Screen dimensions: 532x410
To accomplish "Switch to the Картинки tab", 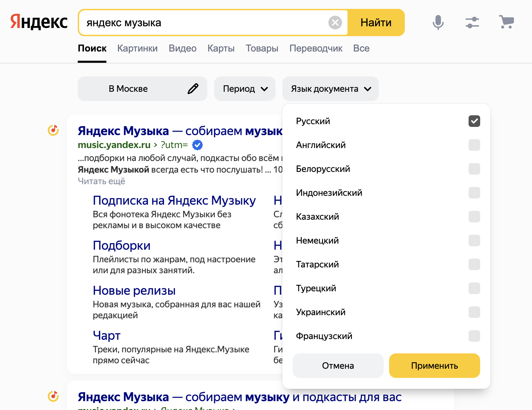I will coord(137,48).
